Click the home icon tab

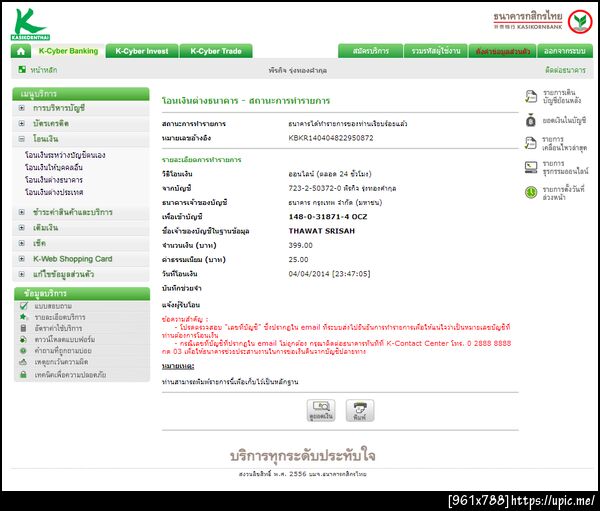(21, 51)
